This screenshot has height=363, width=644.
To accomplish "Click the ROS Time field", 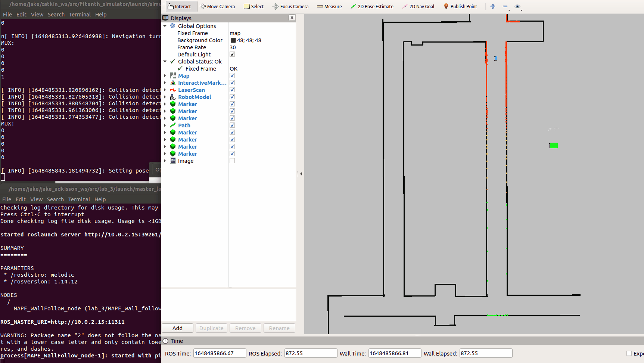I will point(220,353).
